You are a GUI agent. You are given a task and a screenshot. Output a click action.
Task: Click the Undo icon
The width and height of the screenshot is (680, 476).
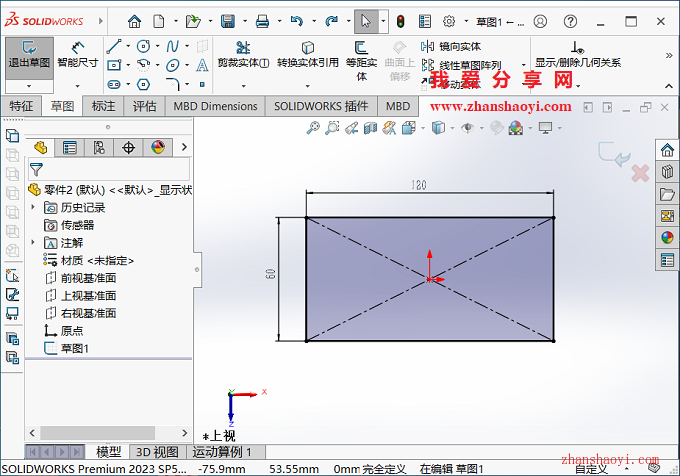[297, 21]
